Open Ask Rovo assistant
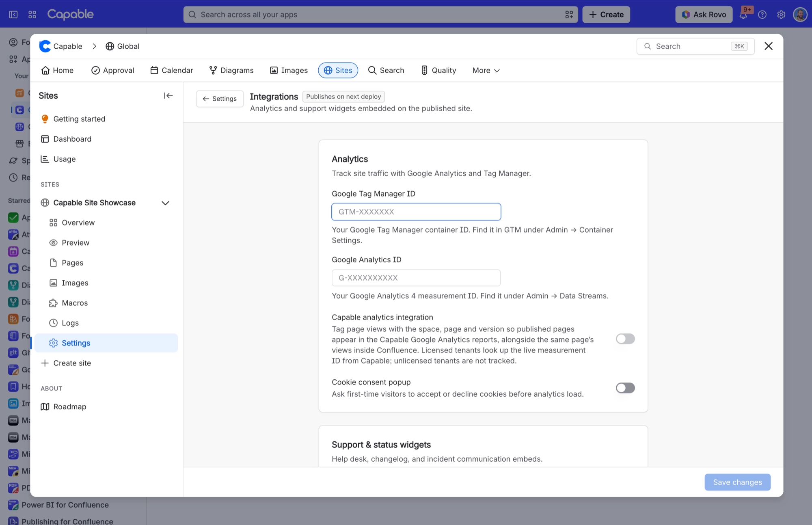812x525 pixels. 704,15
